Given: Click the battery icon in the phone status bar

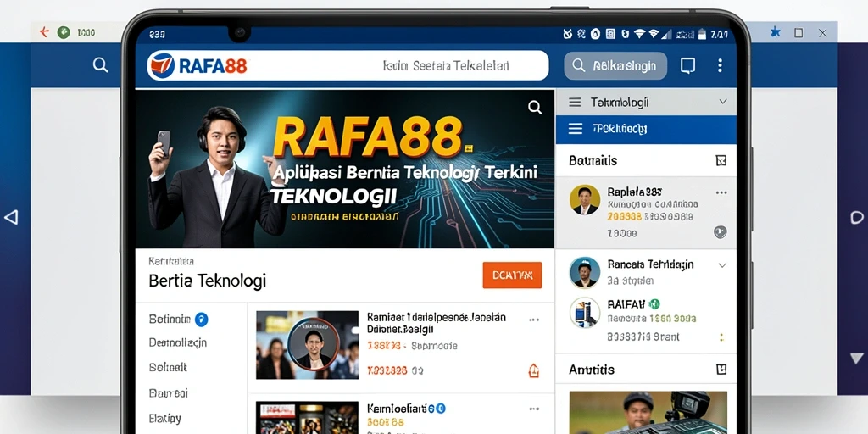Looking at the screenshot, I should click(x=701, y=34).
